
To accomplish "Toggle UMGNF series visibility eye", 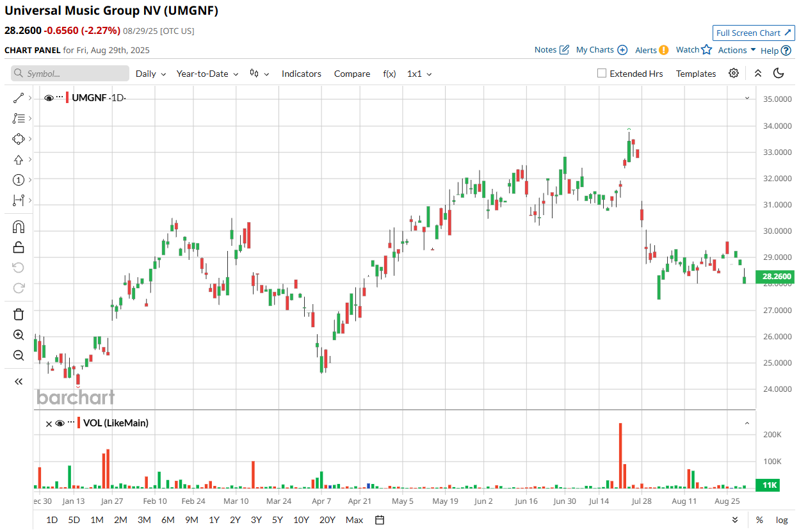I will (49, 98).
